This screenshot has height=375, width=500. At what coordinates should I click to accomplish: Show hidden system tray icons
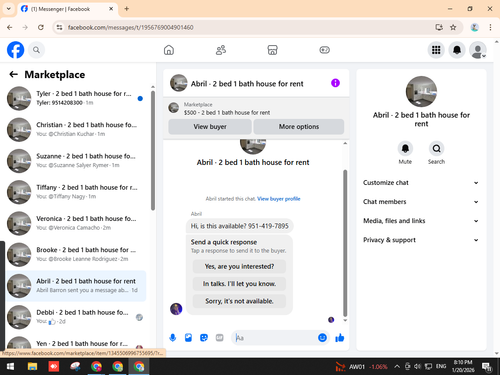click(397, 367)
